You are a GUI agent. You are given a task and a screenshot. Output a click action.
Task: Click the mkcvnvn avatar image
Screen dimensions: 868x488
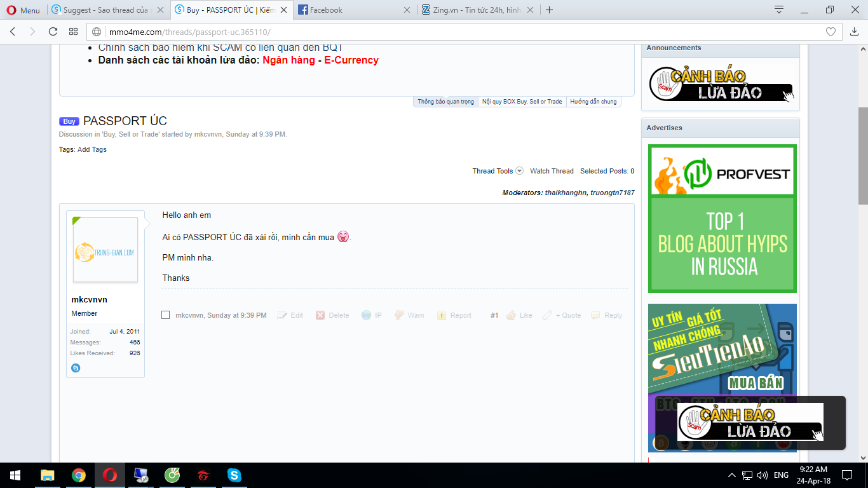coord(105,250)
